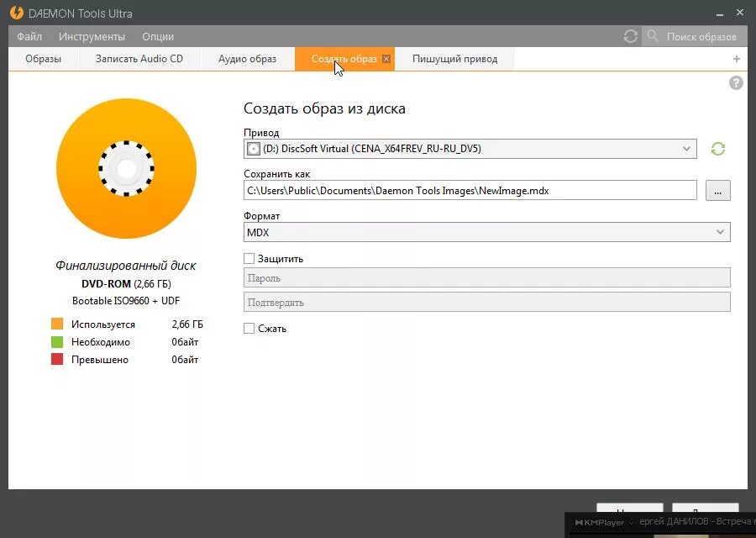Image resolution: width=756 pixels, height=538 pixels.
Task: Click the red Превышено color square
Action: pos(57,359)
